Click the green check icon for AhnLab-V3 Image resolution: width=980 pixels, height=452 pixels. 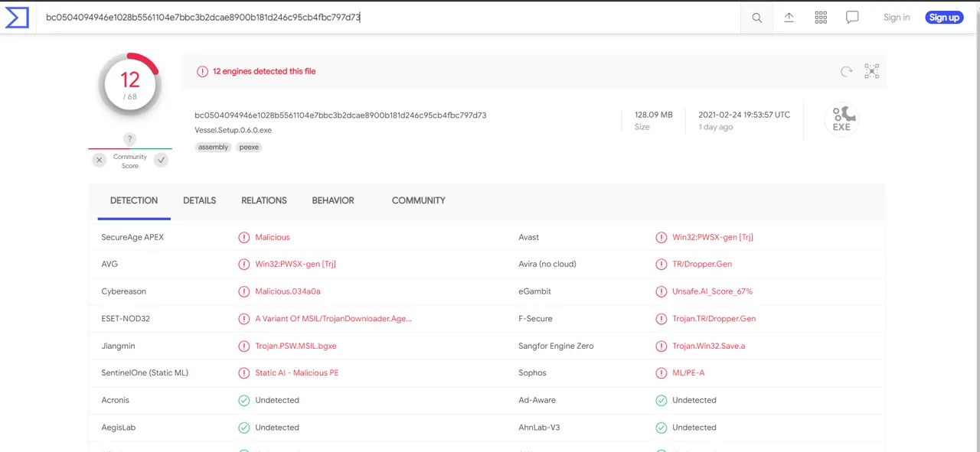[x=661, y=428]
